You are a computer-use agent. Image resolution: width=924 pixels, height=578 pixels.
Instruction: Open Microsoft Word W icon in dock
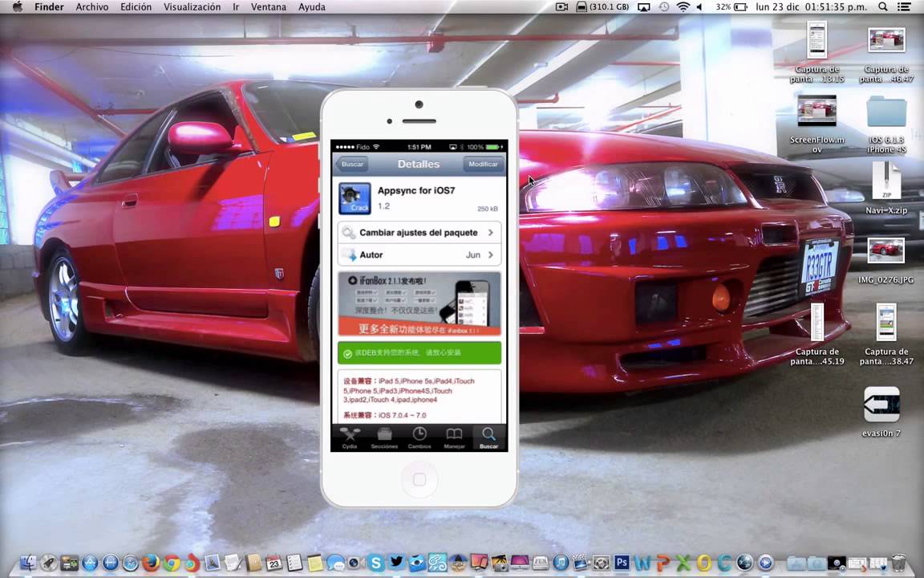pos(643,564)
